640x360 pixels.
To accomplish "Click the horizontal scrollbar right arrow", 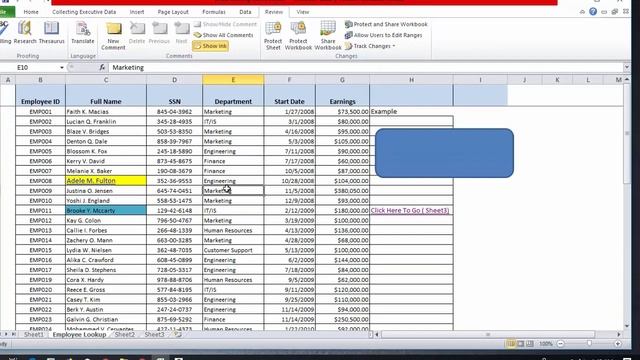I will tap(619, 335).
